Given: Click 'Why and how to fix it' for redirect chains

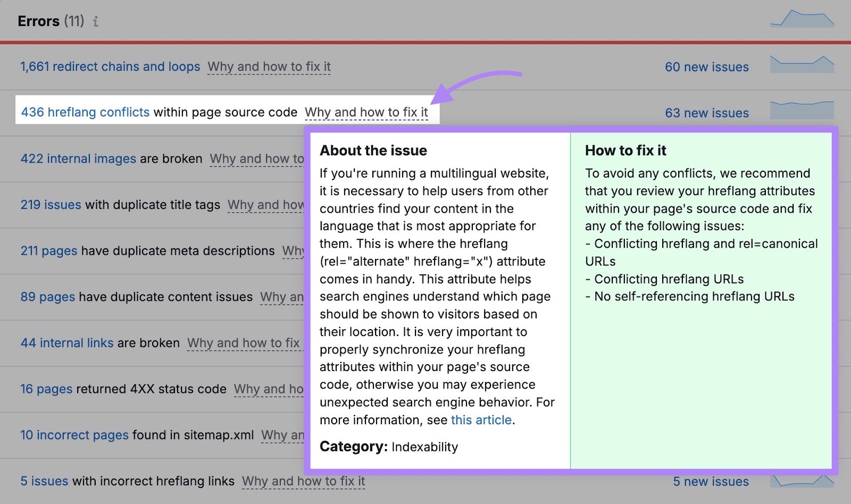Looking at the screenshot, I should pyautogui.click(x=269, y=67).
